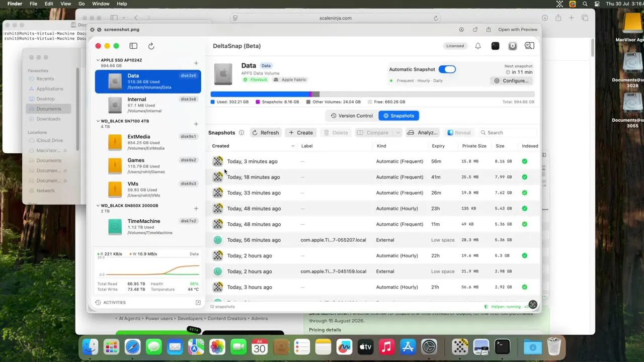Click Open with Preview icon in the Quick Look bar
The width and height of the screenshot is (644, 362).
click(x=475, y=30)
